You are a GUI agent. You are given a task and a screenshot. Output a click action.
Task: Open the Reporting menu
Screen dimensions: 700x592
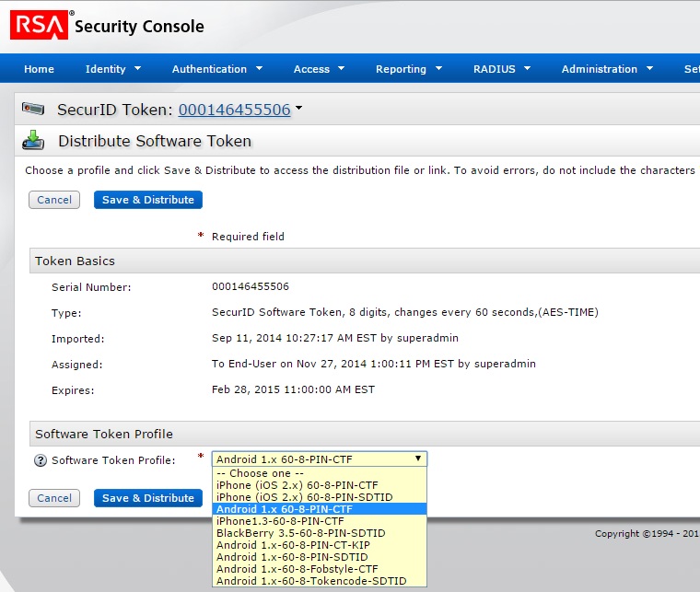(409, 69)
